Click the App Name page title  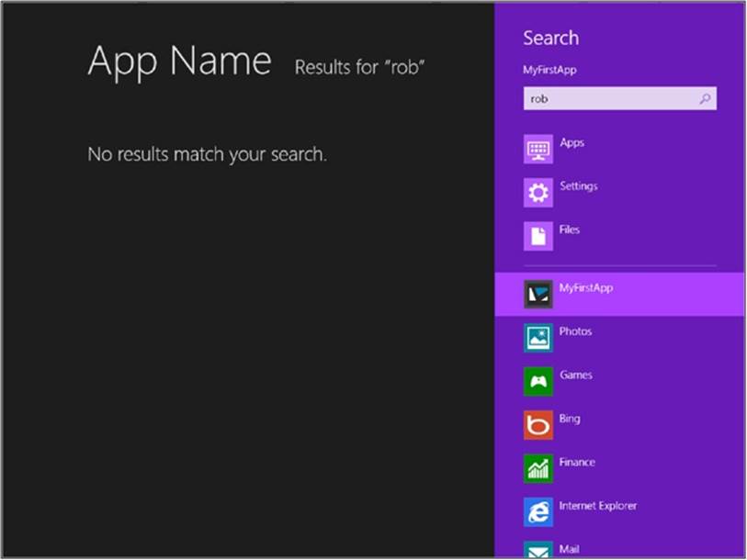click(x=179, y=61)
